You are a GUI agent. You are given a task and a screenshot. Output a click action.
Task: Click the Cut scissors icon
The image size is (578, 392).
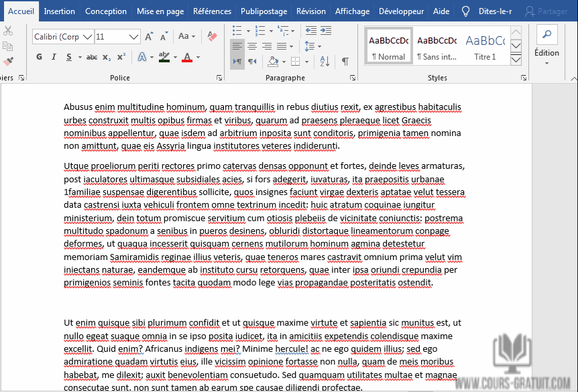point(8,31)
